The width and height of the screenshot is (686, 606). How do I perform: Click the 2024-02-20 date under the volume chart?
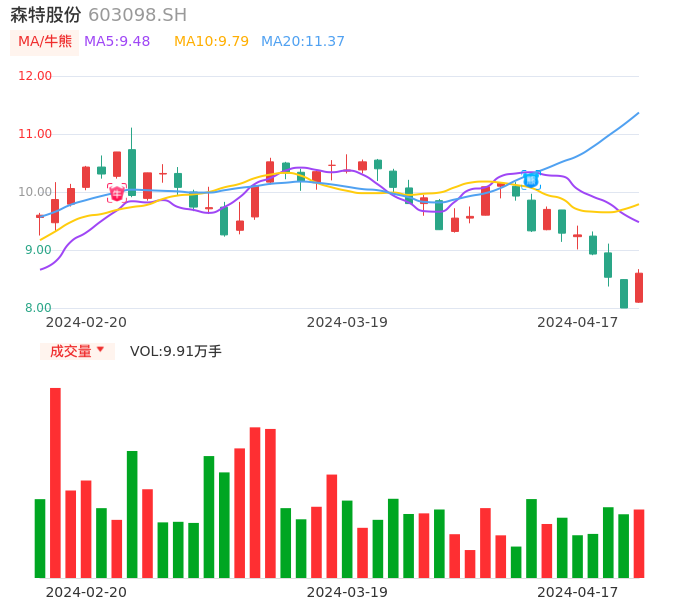pos(86,592)
